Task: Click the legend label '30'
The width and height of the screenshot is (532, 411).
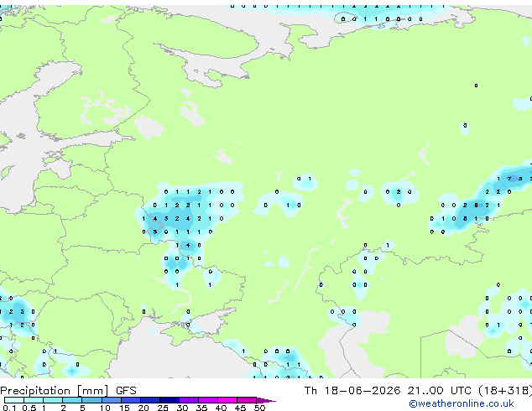Action: click(182, 408)
